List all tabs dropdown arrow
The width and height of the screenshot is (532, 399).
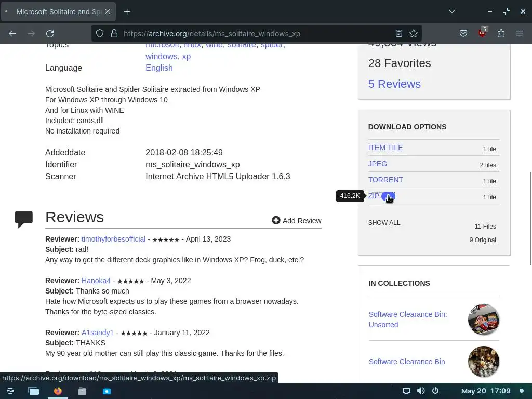click(452, 11)
